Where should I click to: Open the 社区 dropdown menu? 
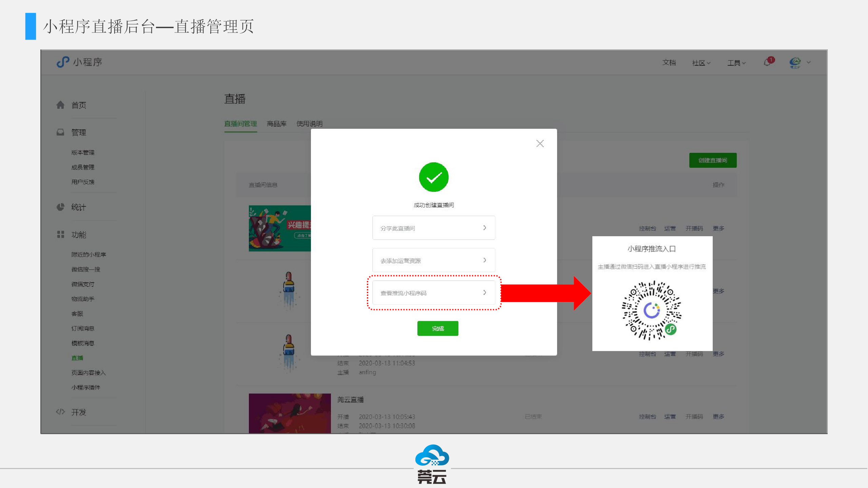pos(701,63)
